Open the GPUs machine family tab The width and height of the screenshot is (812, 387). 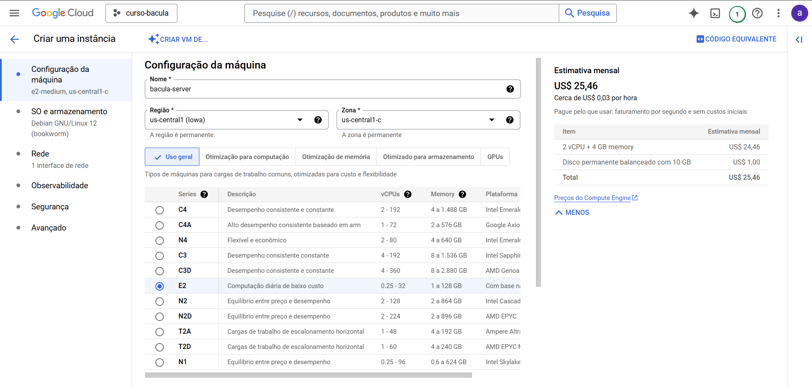495,156
